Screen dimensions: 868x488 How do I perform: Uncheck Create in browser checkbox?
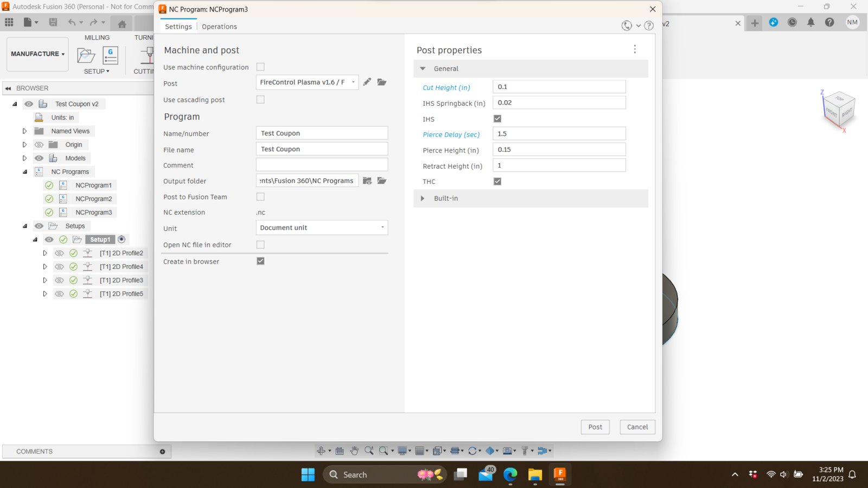click(x=260, y=261)
